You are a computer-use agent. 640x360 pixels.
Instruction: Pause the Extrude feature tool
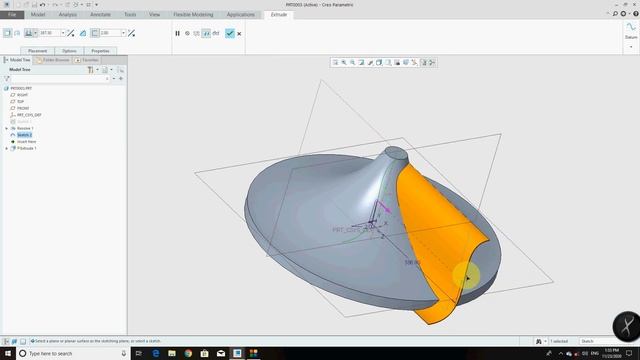point(178,33)
